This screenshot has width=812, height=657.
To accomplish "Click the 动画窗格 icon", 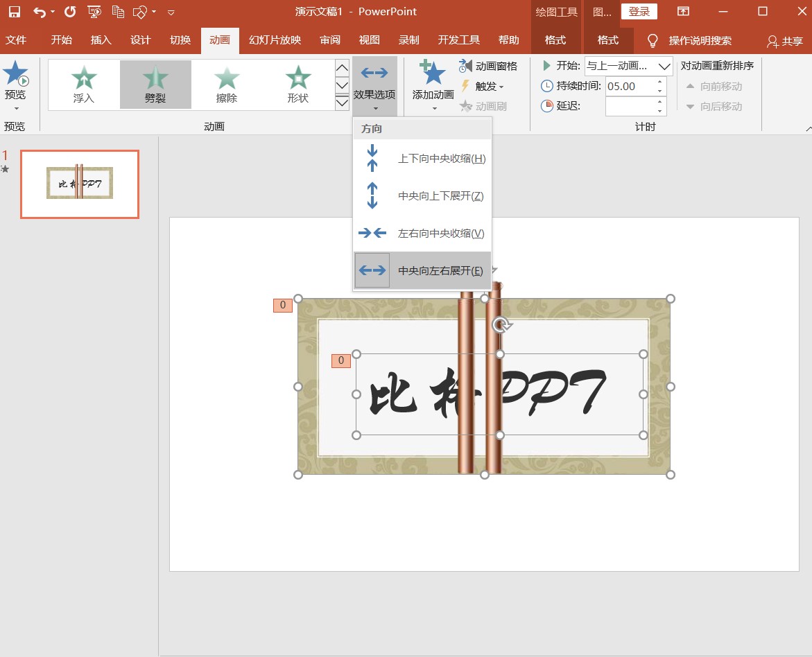I will click(465, 66).
